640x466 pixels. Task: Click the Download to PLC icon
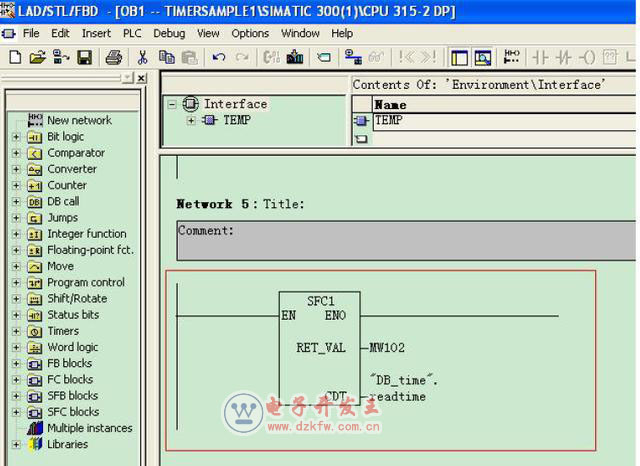click(295, 58)
